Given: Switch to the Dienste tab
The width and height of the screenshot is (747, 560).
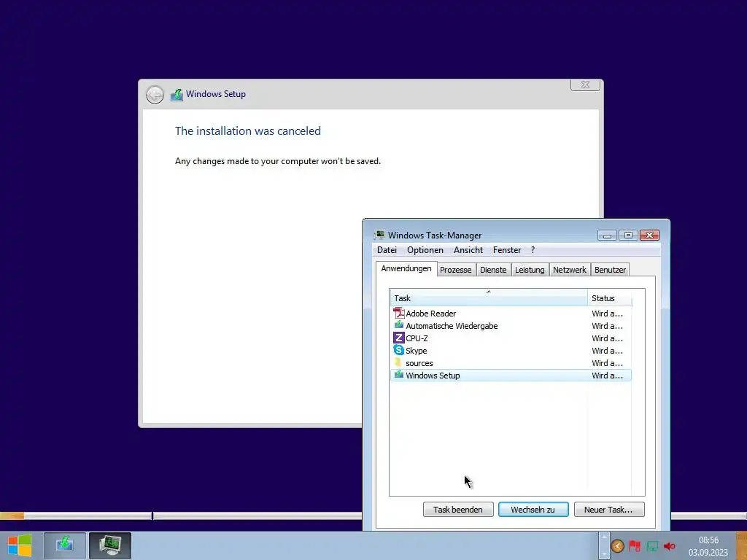Looking at the screenshot, I should pos(493,270).
